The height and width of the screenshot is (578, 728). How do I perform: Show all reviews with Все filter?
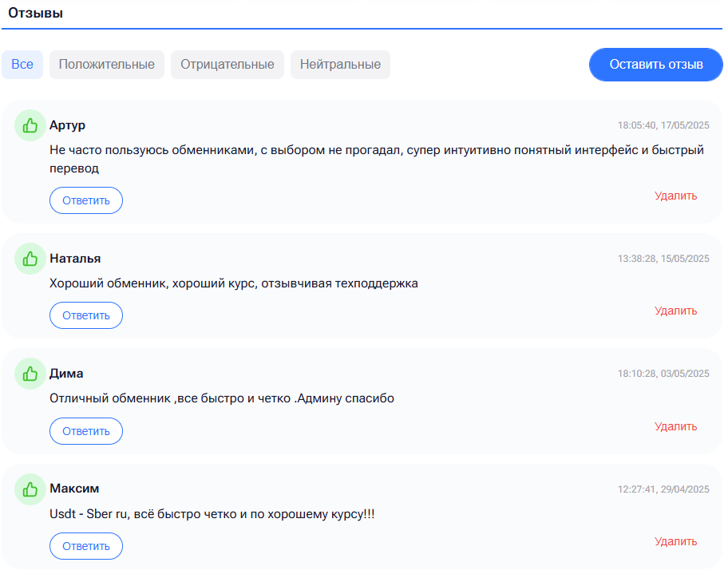pyautogui.click(x=22, y=65)
